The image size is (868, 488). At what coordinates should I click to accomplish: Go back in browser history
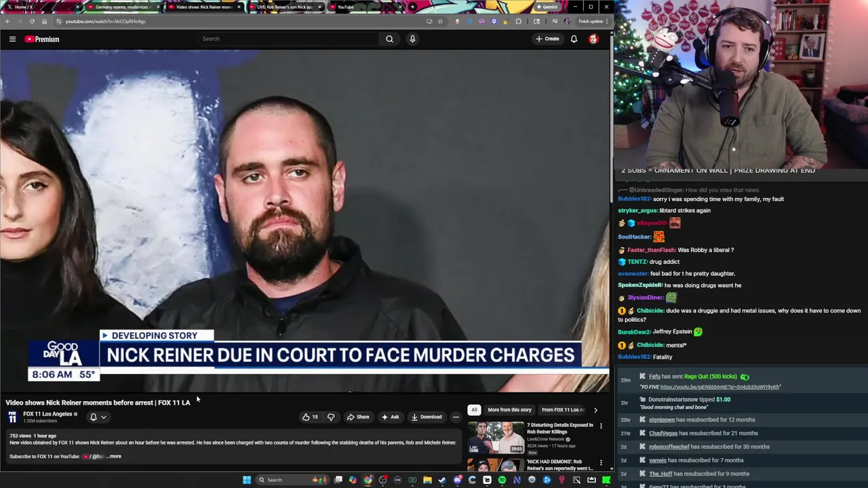coord(7,21)
